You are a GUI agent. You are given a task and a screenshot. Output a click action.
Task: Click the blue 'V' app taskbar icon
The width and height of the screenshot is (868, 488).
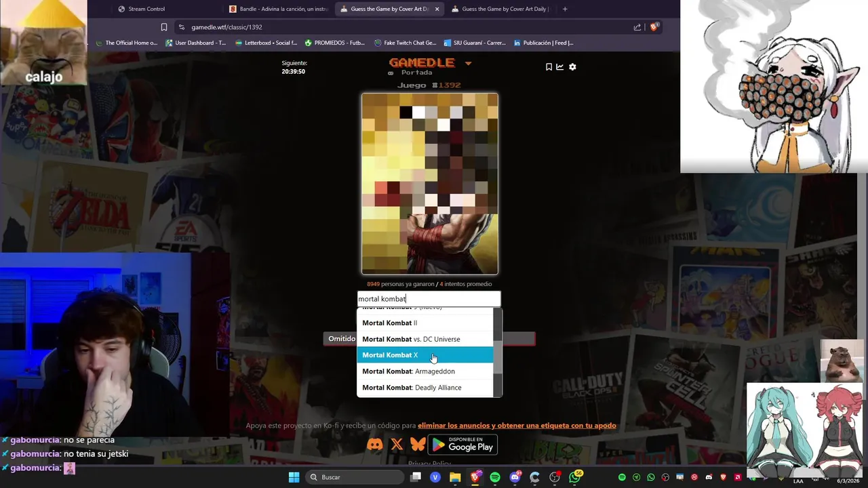point(435,477)
